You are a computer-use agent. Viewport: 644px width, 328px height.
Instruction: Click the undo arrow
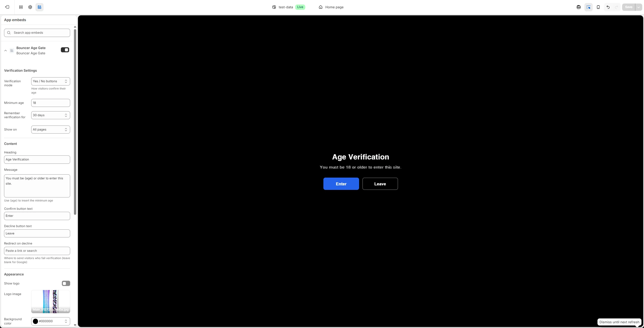click(608, 7)
